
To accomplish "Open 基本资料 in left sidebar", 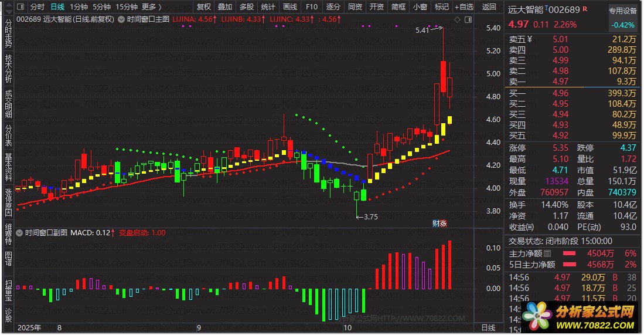I will click(x=8, y=167).
